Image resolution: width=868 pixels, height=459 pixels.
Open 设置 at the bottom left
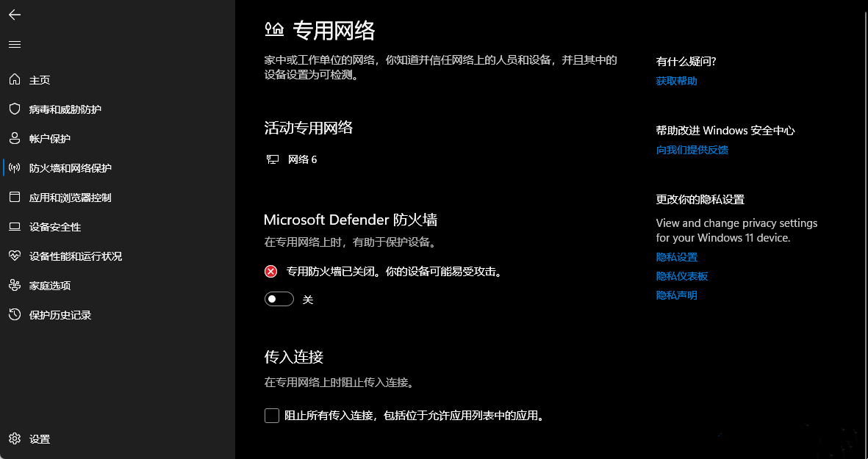pos(39,438)
